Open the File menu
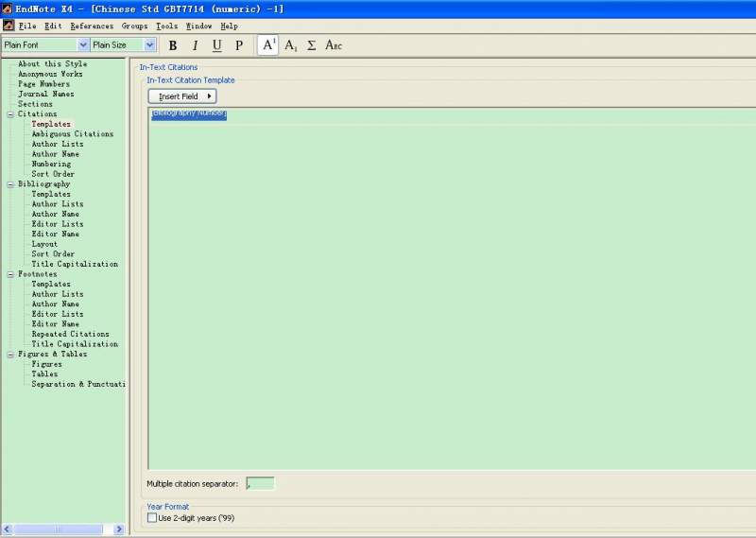 27,26
